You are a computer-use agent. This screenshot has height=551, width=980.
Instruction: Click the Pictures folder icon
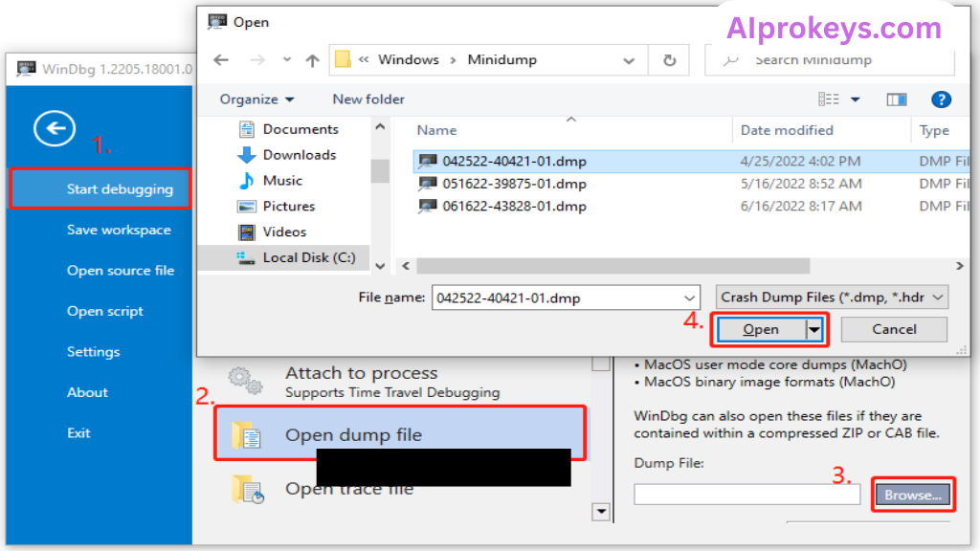click(247, 207)
